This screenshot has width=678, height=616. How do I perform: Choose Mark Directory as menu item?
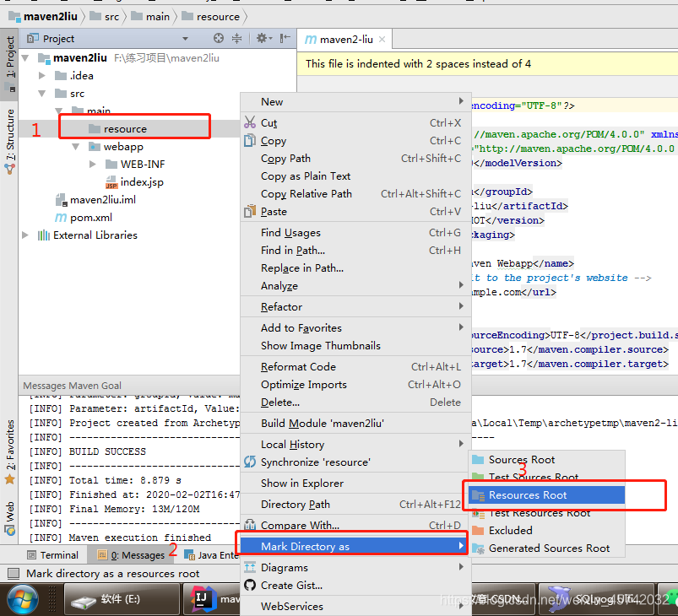[353, 546]
